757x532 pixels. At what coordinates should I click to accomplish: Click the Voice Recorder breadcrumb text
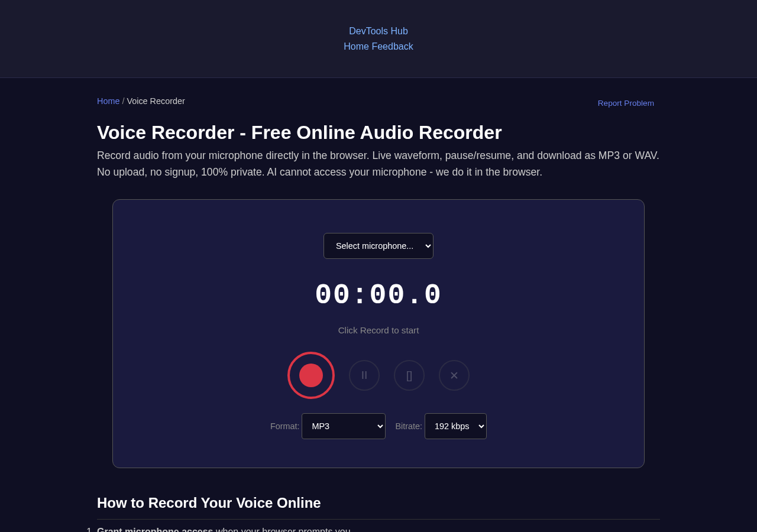pyautogui.click(x=156, y=101)
